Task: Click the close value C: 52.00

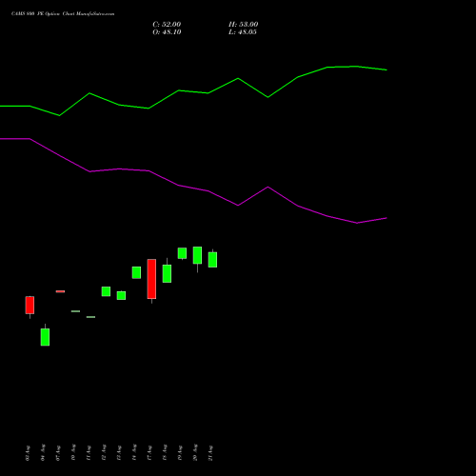Action: (x=167, y=25)
